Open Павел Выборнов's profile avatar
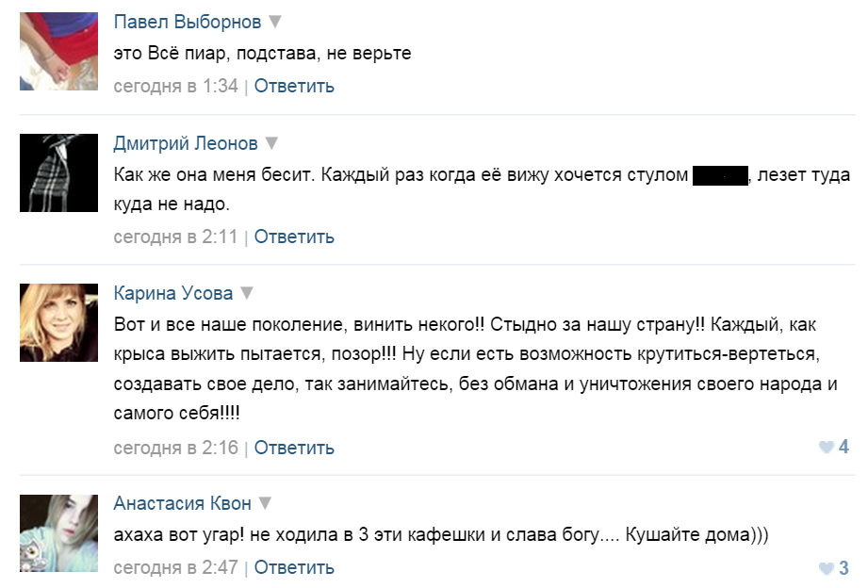The height and width of the screenshot is (588, 868). click(x=58, y=51)
